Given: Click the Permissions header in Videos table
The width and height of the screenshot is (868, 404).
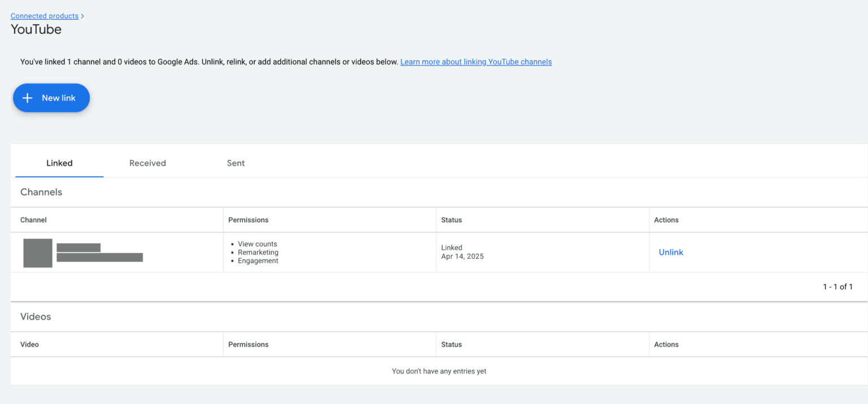Looking at the screenshot, I should click(x=248, y=344).
